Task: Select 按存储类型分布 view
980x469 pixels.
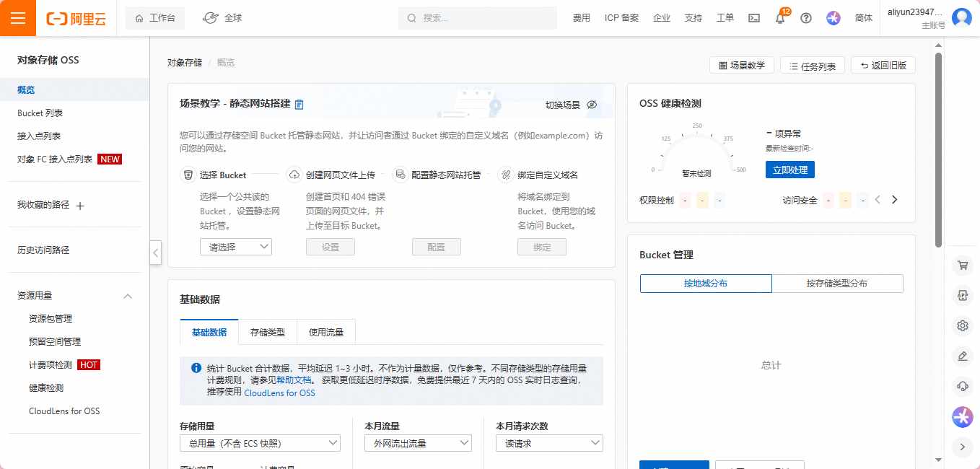Action: [837, 284]
